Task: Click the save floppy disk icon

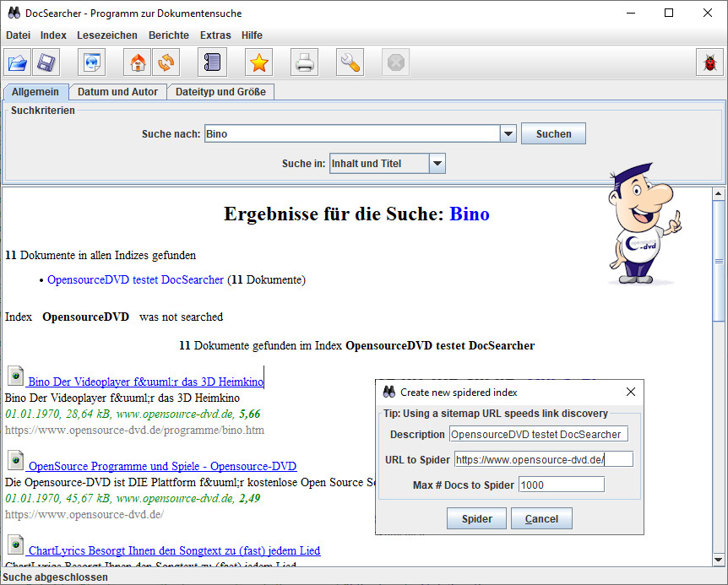Action: point(46,62)
